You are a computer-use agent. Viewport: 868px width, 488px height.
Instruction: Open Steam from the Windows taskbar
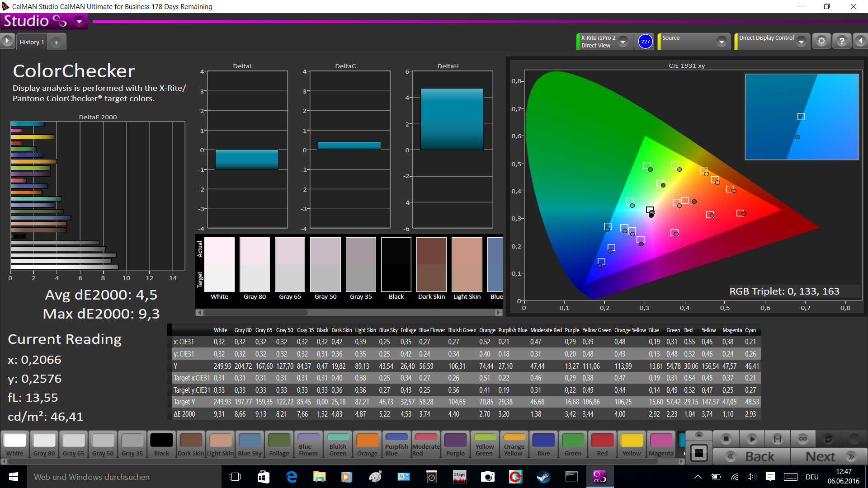pos(543,477)
